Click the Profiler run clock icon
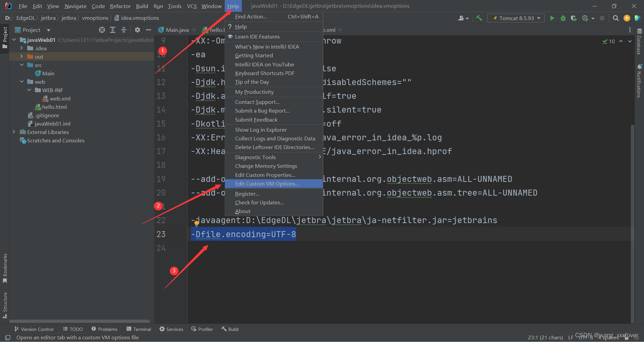Screen dimensions: 644x342 tap(585, 18)
